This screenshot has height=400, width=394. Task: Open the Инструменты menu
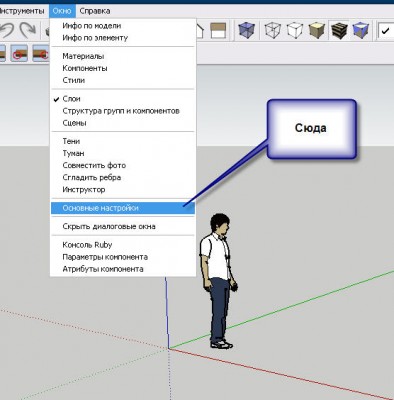pyautogui.click(x=21, y=11)
